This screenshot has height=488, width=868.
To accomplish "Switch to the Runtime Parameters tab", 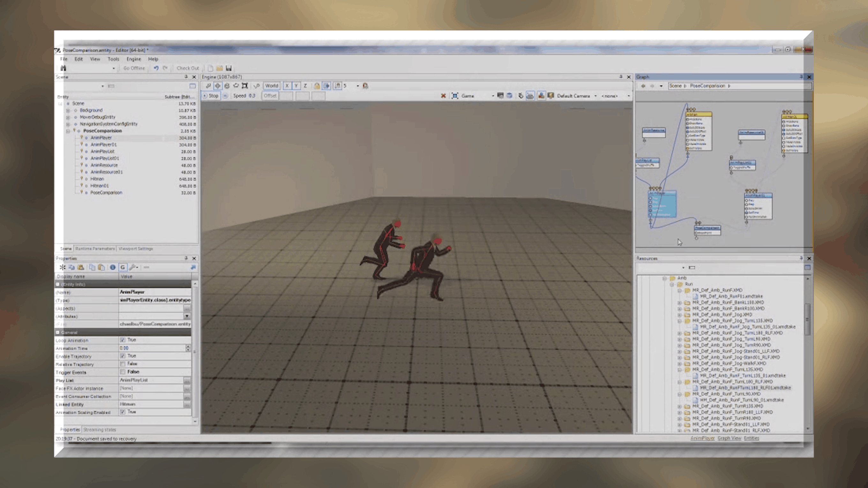I will pos(95,248).
